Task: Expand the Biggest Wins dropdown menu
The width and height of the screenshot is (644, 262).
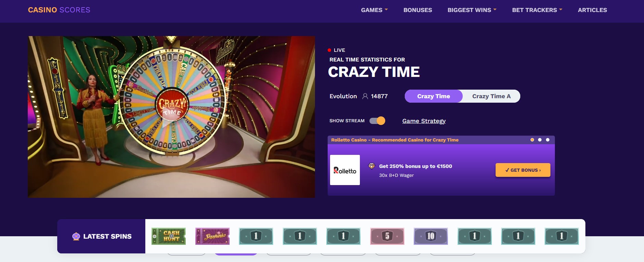Action: 472,10
